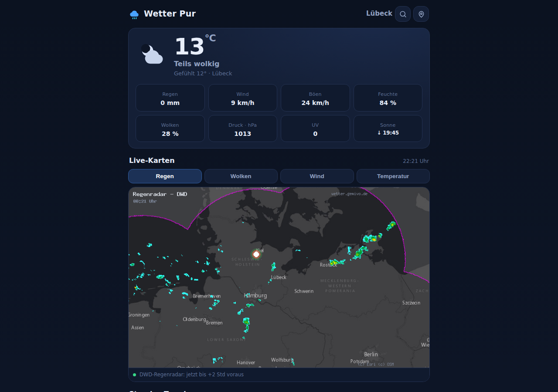Screen dimensions: 558x392
Task: Click the green status dot by DWD-Regenradar
Action: pyautogui.click(x=134, y=375)
